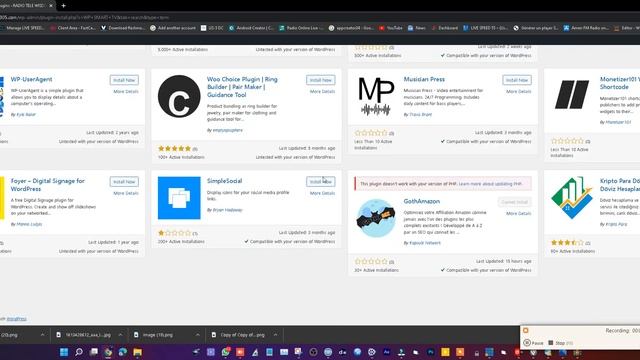Open the Android Creator bookmark

pos(251,28)
